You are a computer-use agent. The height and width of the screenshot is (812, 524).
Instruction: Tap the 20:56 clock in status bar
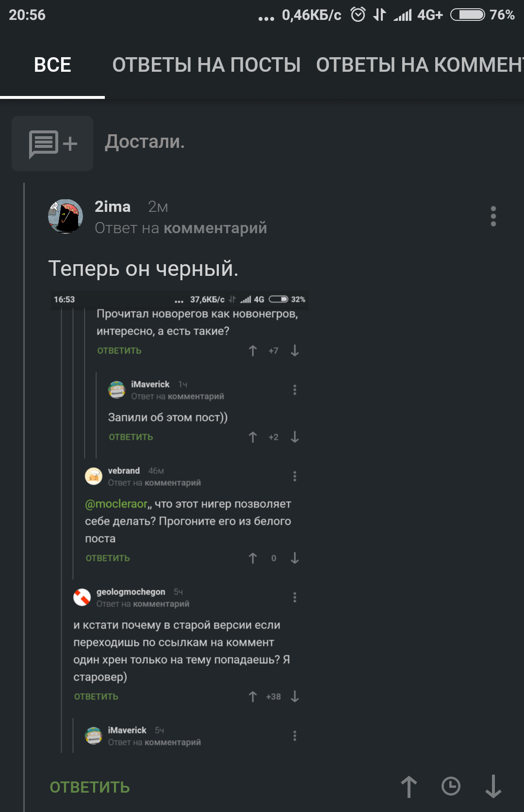click(27, 15)
